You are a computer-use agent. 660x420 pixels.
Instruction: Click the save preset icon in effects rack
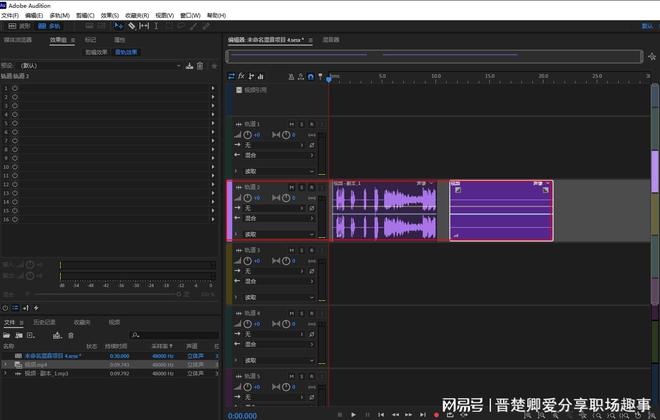point(189,65)
